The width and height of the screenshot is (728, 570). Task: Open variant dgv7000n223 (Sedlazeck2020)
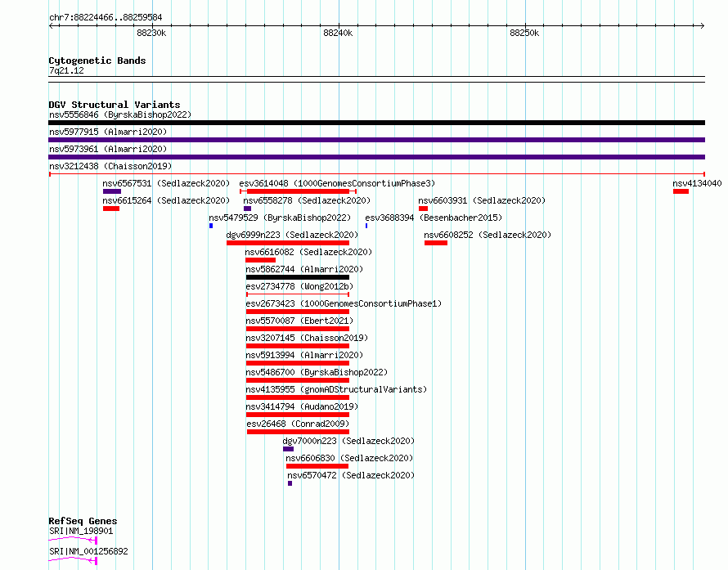point(348,441)
